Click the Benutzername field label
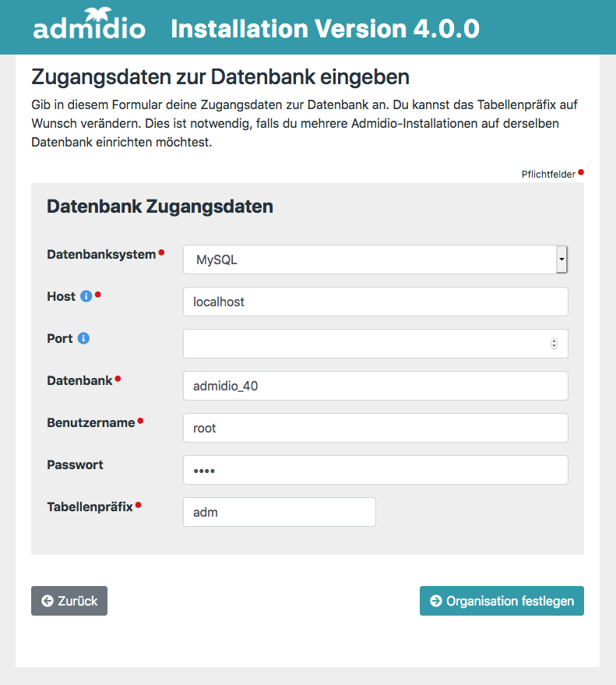The height and width of the screenshot is (685, 616). (x=91, y=422)
